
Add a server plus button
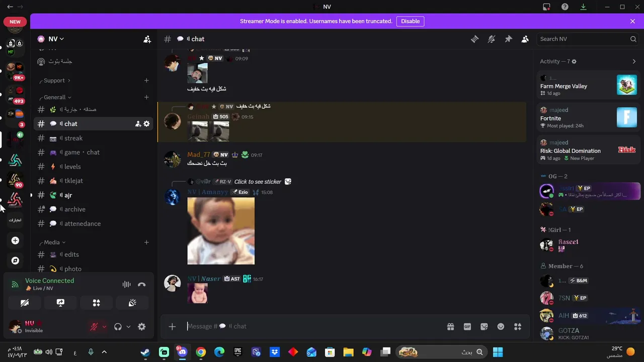coord(15,241)
